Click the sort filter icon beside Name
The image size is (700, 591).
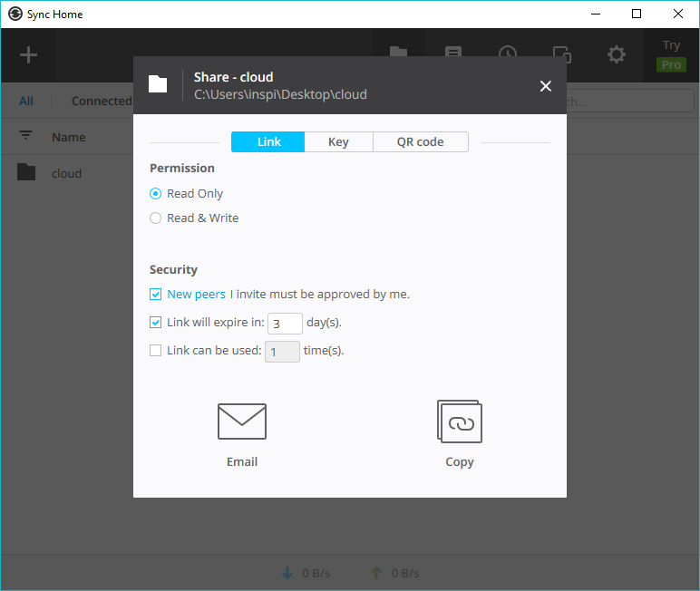(x=25, y=135)
